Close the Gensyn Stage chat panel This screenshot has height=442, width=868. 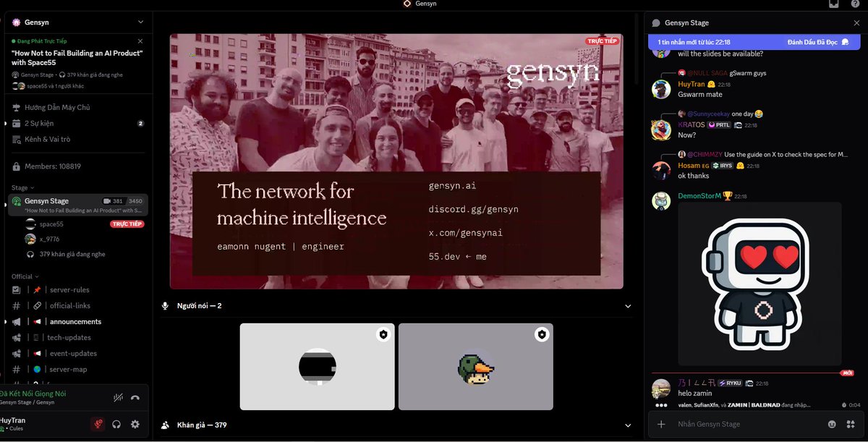[856, 23]
